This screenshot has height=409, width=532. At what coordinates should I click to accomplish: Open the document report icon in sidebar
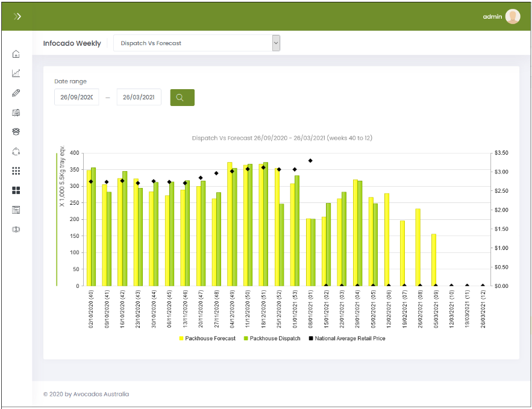(16, 210)
